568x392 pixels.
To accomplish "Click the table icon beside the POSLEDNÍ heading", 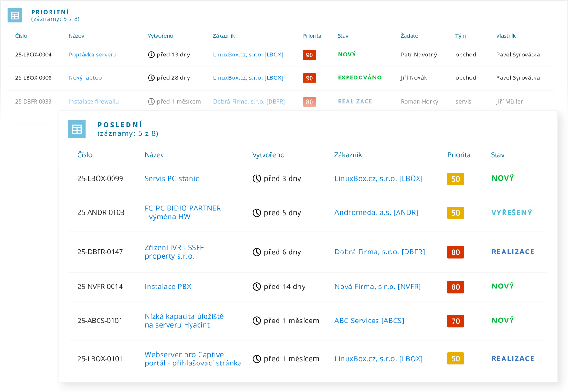I will point(77,129).
